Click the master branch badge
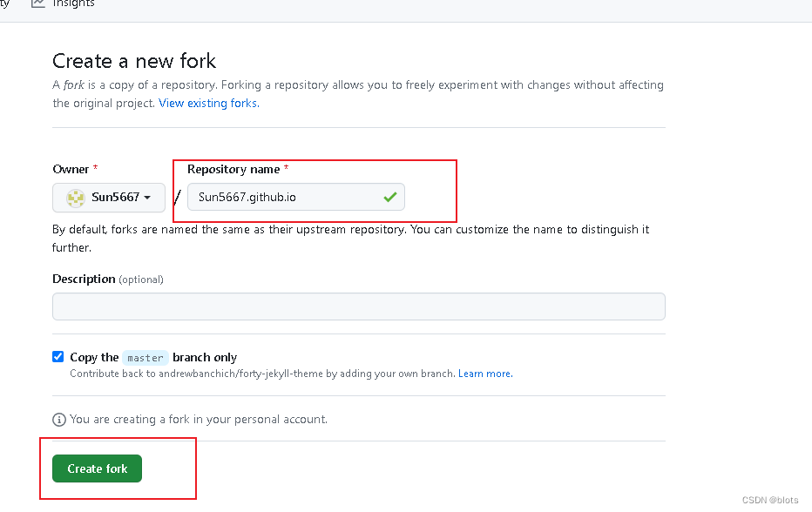This screenshot has width=812, height=512. tap(145, 357)
